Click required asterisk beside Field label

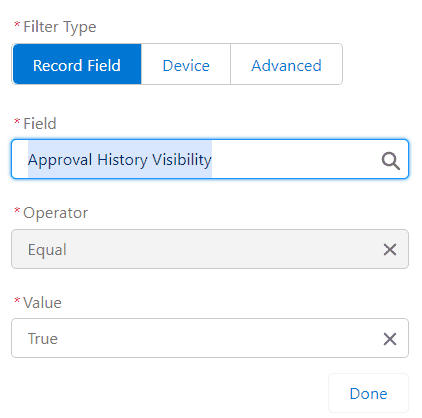[x=17, y=121]
